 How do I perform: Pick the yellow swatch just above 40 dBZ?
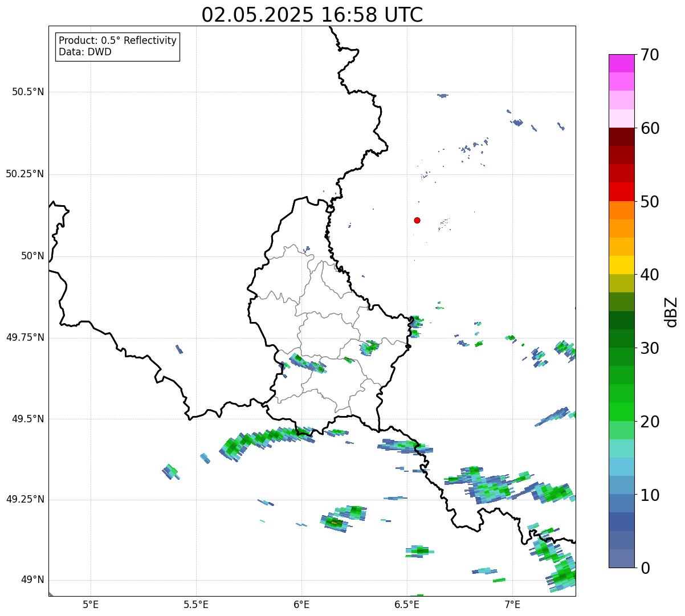coord(621,265)
